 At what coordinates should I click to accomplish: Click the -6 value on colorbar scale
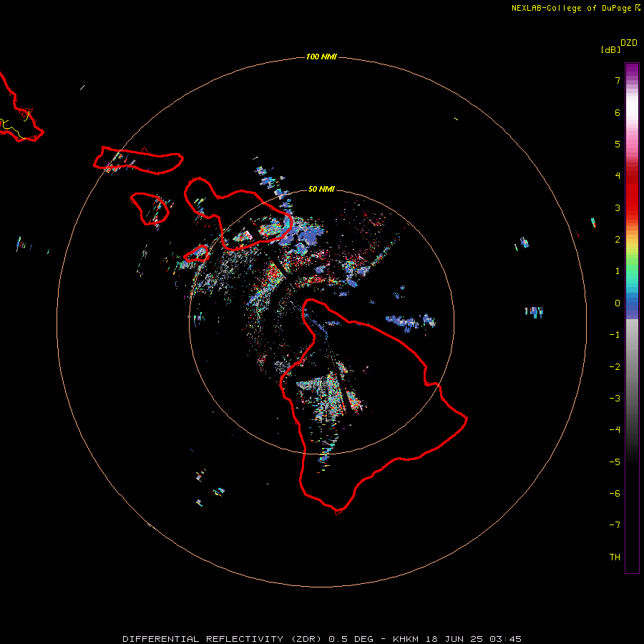click(615, 494)
